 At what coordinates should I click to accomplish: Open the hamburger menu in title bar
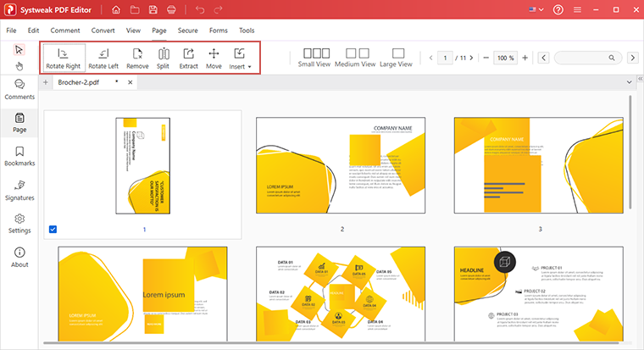[577, 10]
